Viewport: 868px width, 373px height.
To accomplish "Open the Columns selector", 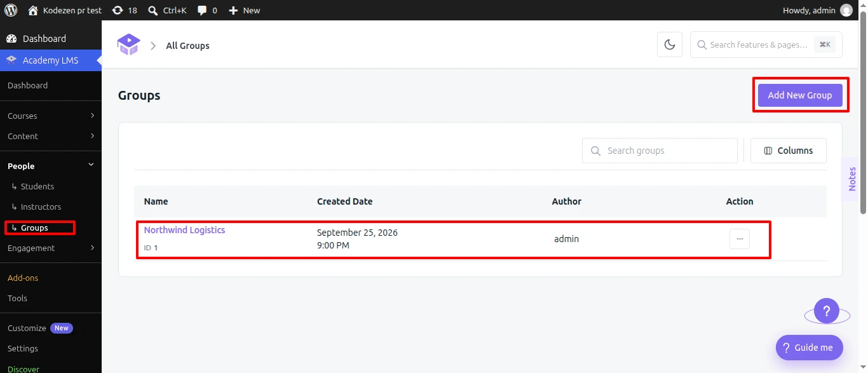I will [x=788, y=151].
